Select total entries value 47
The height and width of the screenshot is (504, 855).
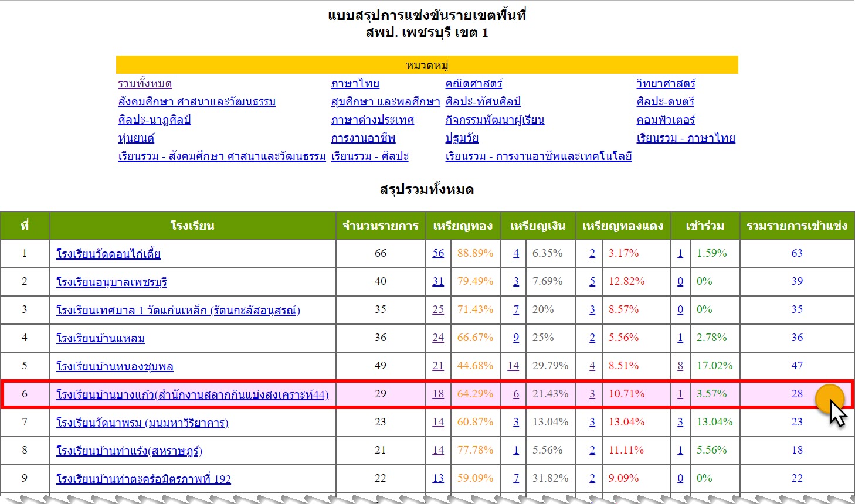click(797, 366)
